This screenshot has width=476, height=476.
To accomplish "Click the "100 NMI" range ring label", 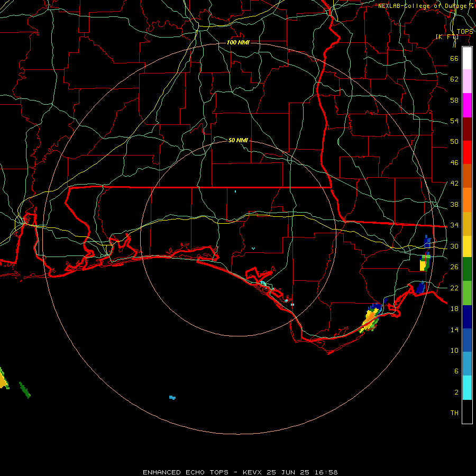I will 238,42.
